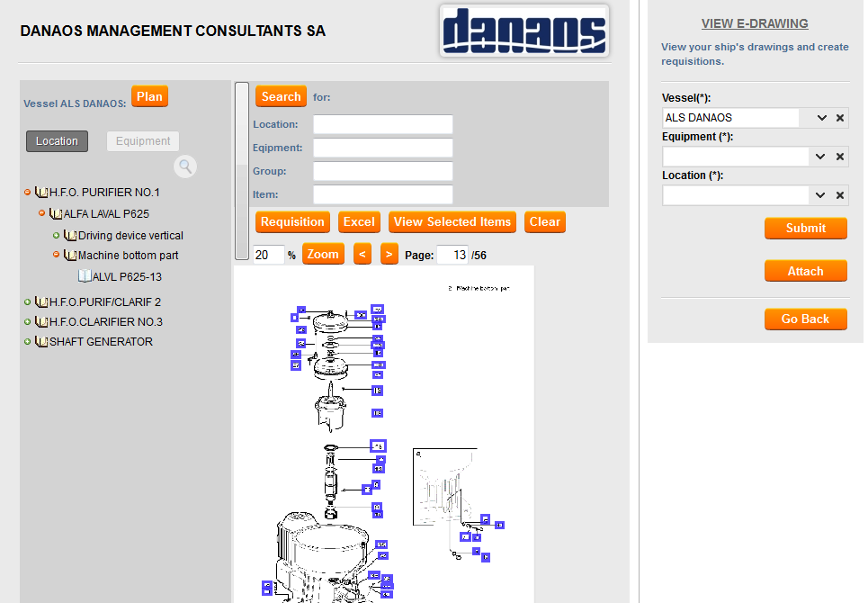868x603 pixels.
Task: Click the vertical scrollbar beside the search form
Action: 242,170
